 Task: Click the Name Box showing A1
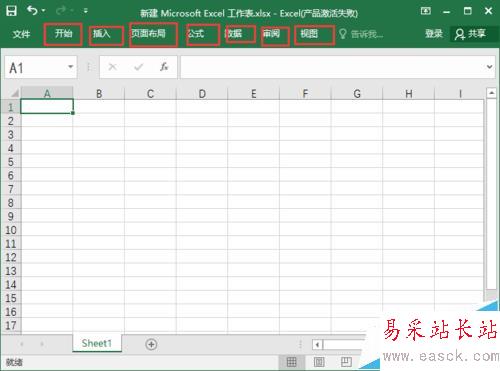pyautogui.click(x=35, y=68)
